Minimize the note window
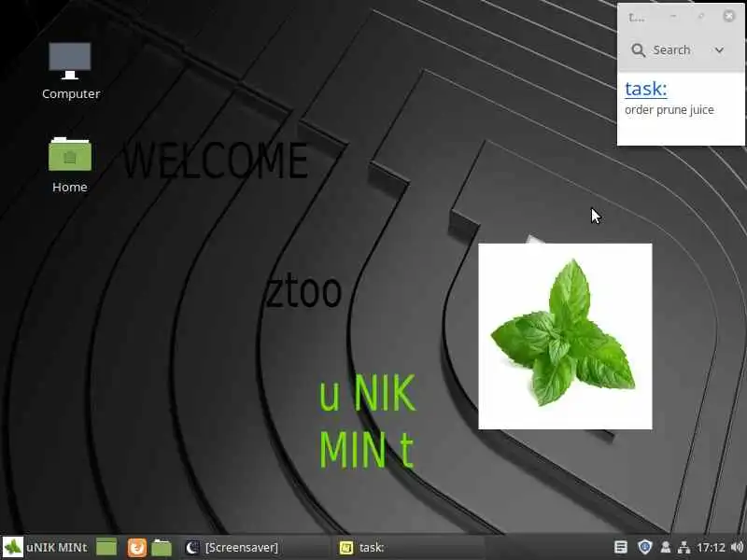The width and height of the screenshot is (747, 560). [x=673, y=16]
